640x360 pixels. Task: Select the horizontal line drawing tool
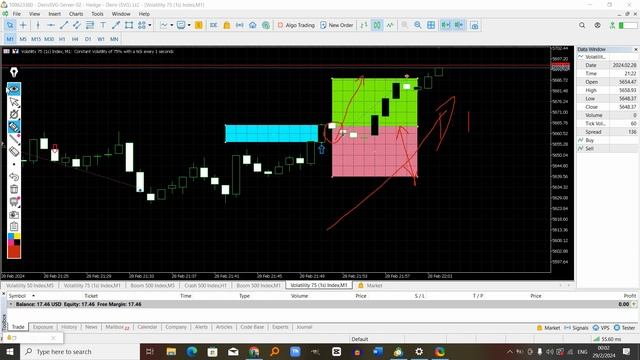[51, 25]
